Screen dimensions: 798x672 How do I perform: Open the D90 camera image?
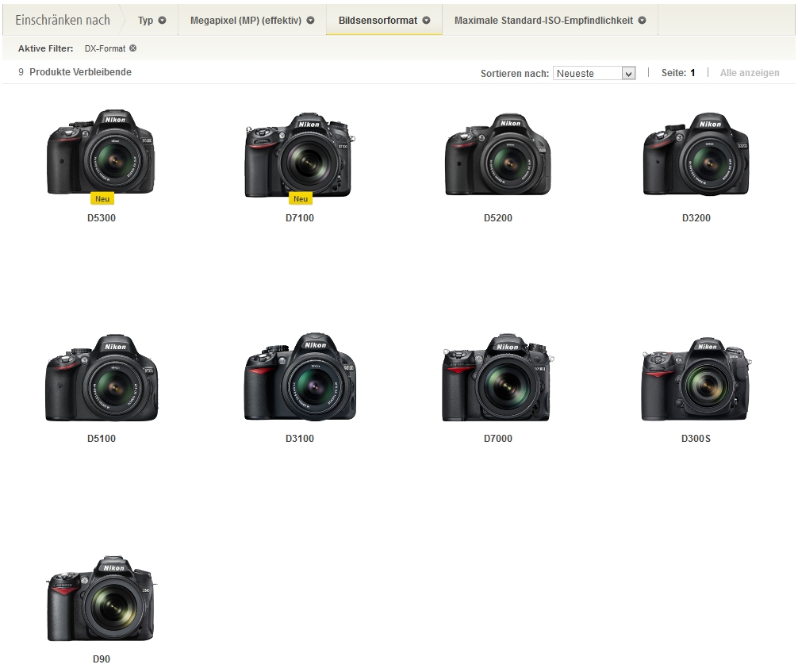point(102,599)
